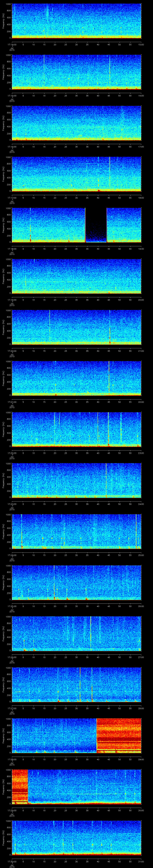This screenshot has height=868, width=153.
Task: Click the 17:16:00 start time label
Action: pos(12,146)
